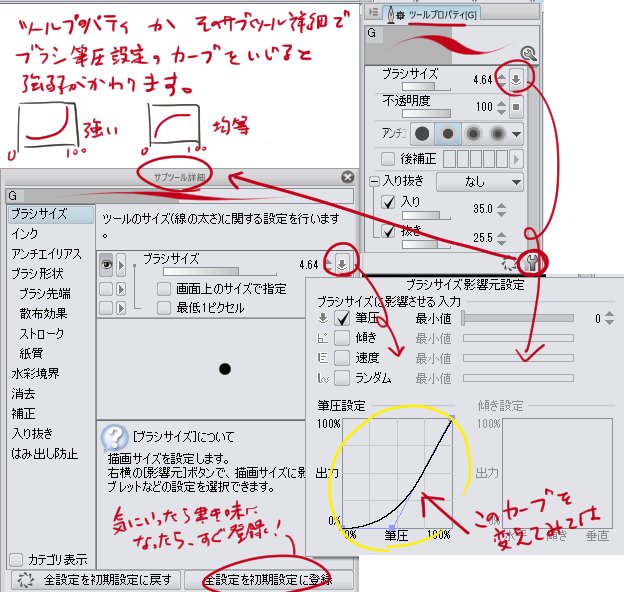Viewport: 624px width, 592px height.
Task: Open Tool Property panel menu icon
Action: pos(373,12)
